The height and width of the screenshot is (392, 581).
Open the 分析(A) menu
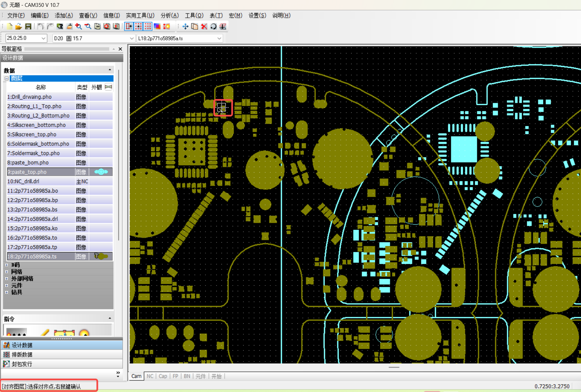(169, 15)
